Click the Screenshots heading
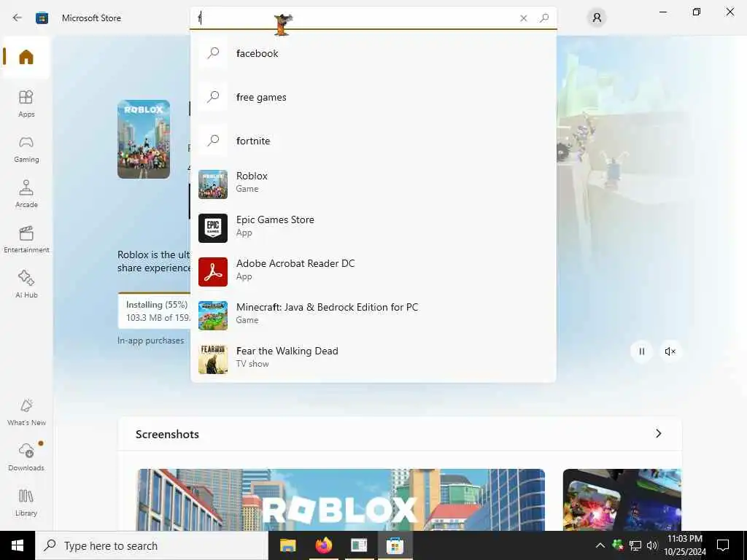The image size is (747, 560). (x=167, y=435)
